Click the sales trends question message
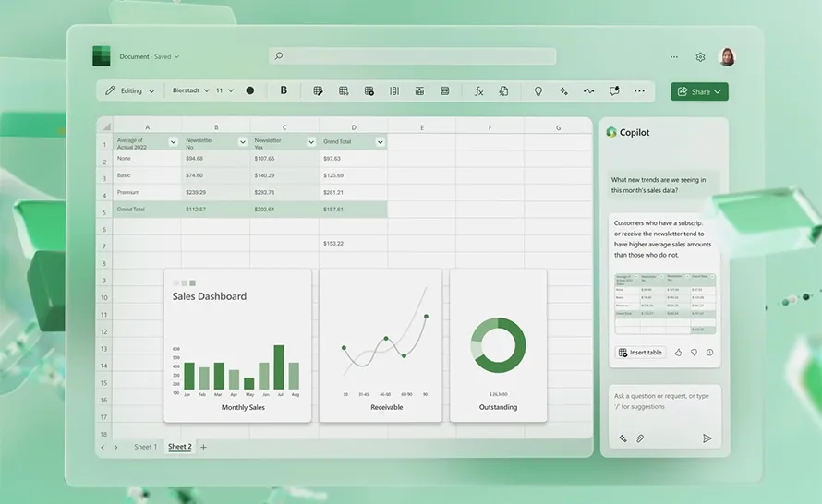This screenshot has height=504, width=822. 663,185
